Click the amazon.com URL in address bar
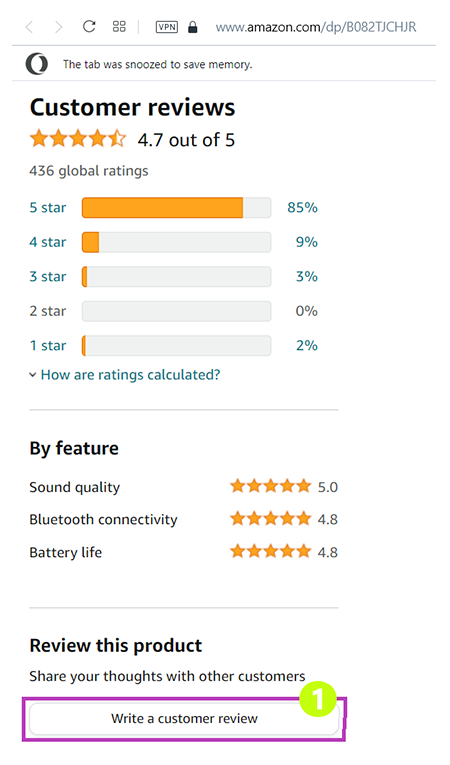This screenshot has width=450, height=765. (316, 27)
